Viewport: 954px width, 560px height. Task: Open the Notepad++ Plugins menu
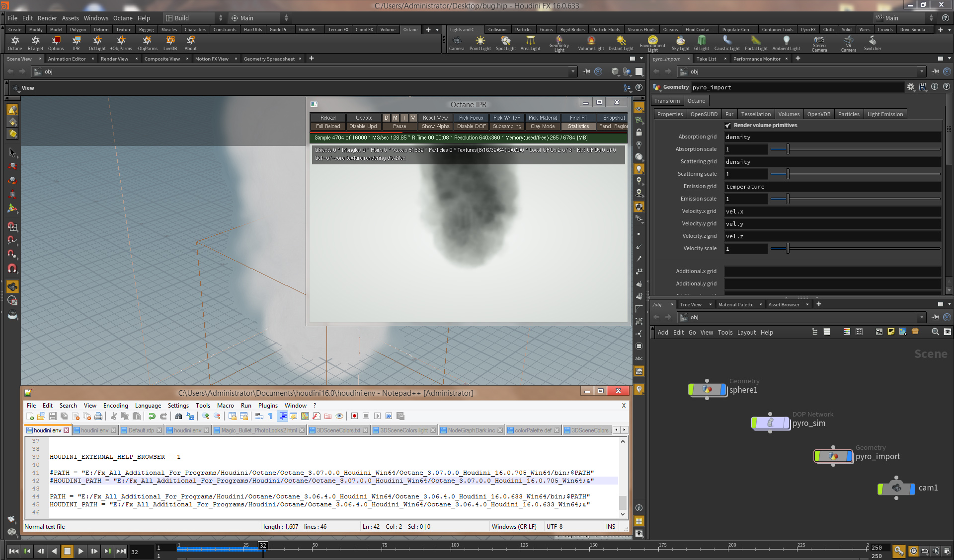(x=267, y=406)
